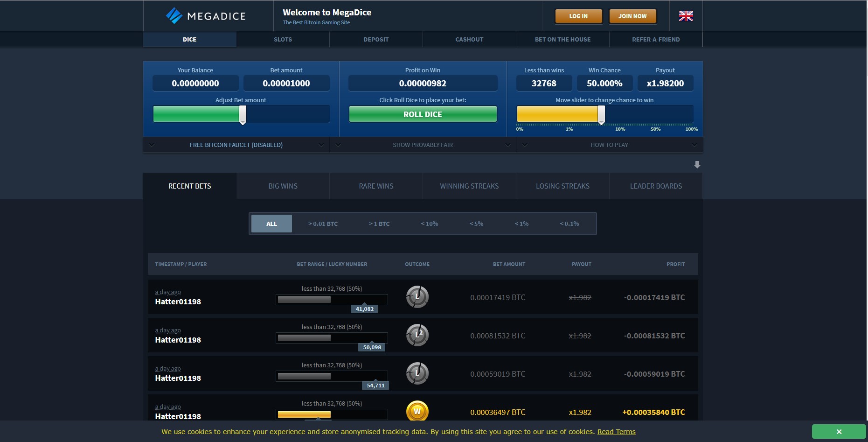The image size is (868, 442).
Task: Filter bets under 0.1% chance
Action: point(569,224)
